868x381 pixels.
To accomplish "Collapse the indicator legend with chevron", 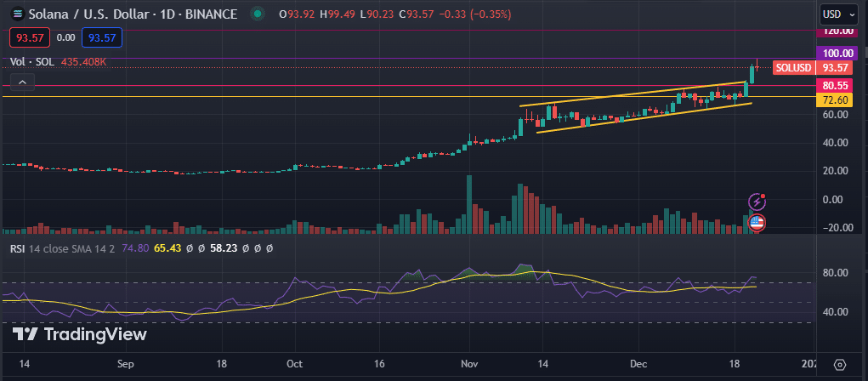I will (22, 82).
